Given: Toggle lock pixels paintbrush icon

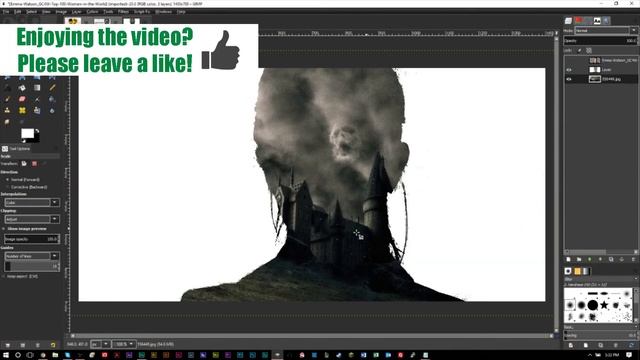Looking at the screenshot, I should pos(579,51).
